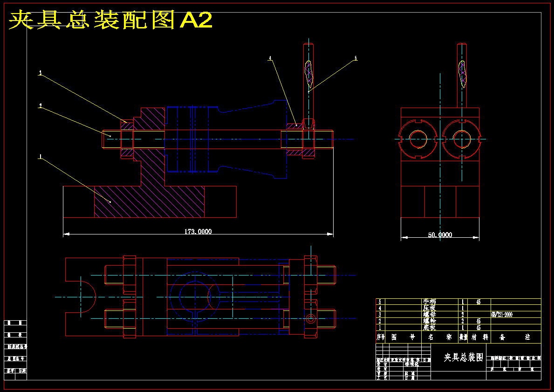Click the 名称 column header

(x=440, y=337)
